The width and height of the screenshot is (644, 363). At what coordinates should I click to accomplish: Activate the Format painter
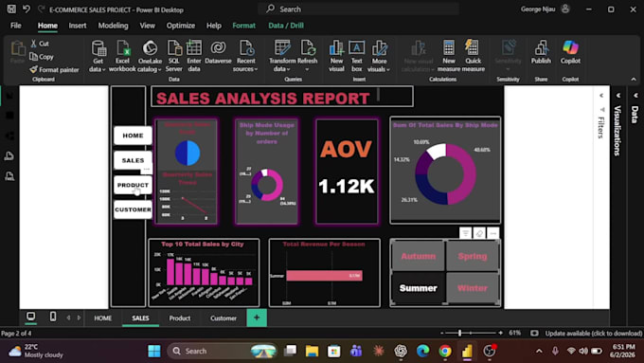[54, 70]
